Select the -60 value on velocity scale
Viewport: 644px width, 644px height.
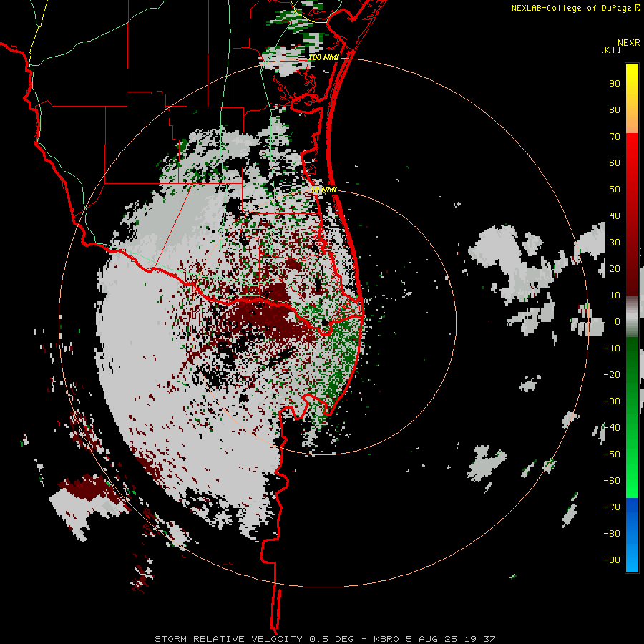click(x=612, y=481)
